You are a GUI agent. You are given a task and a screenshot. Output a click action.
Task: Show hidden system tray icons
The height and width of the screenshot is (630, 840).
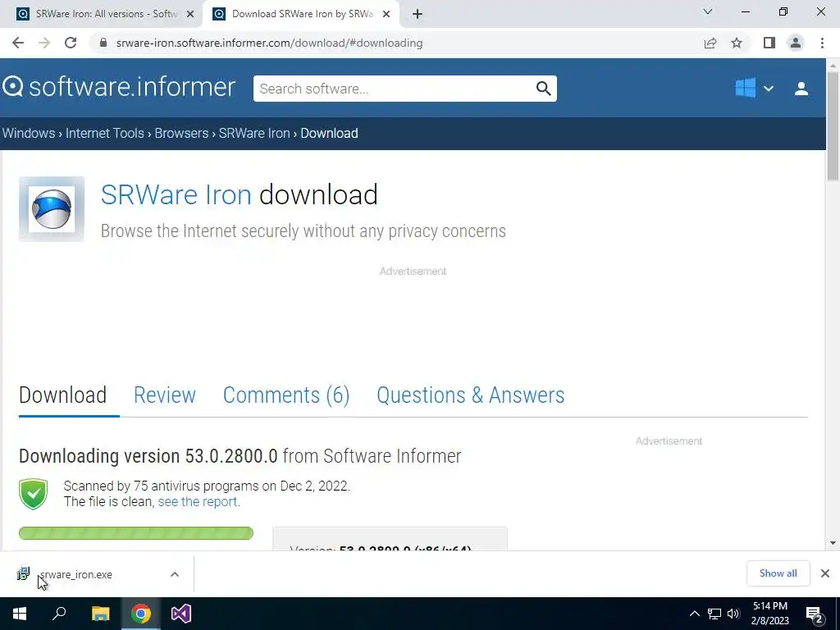point(694,614)
